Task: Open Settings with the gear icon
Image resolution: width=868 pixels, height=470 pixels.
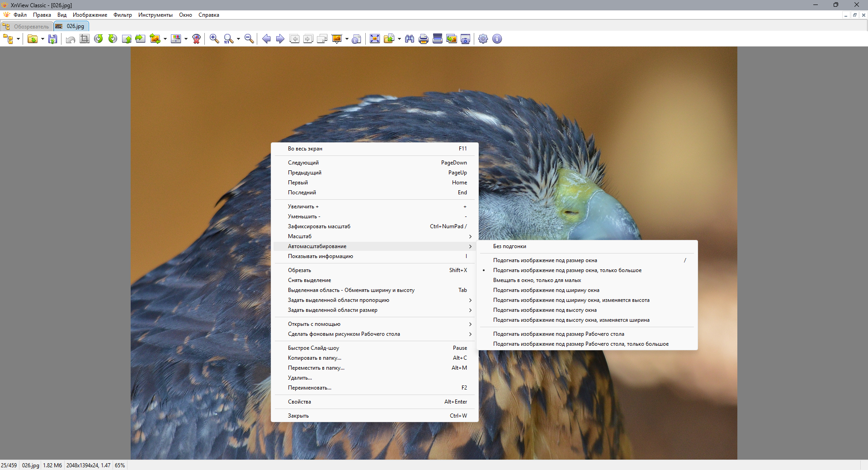Action: coord(483,39)
